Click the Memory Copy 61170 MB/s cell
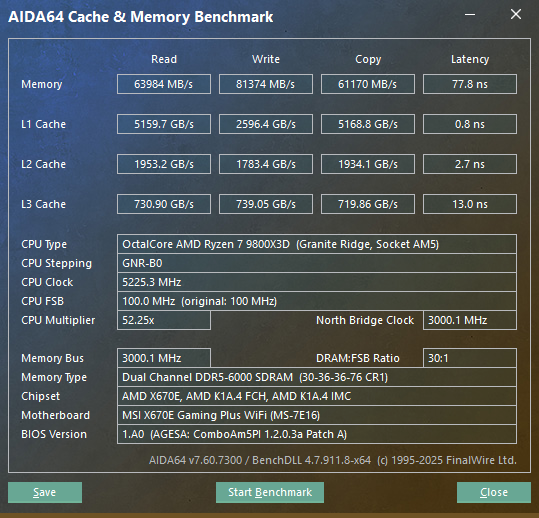The width and height of the screenshot is (539, 518). point(368,84)
